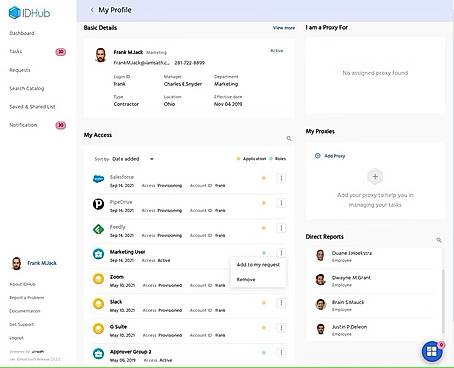Open Requests in the sidebar
This screenshot has height=368, width=454.
(20, 70)
